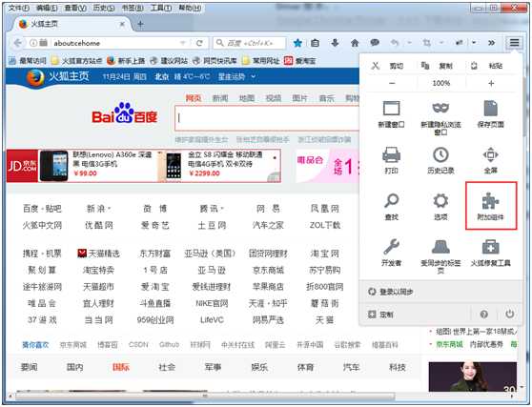Viewport: 532px width, 407px height.
Task: Click 定制 customize in menu footer
Action: coord(381,315)
